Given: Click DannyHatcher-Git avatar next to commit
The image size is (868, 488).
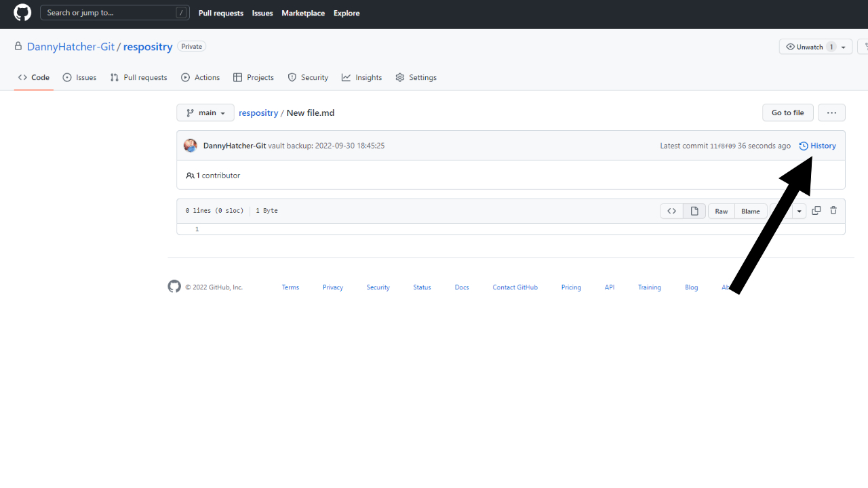Looking at the screenshot, I should pos(190,145).
